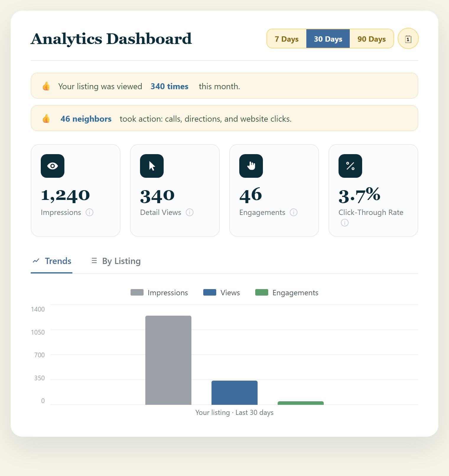The height and width of the screenshot is (476, 449).
Task: Select the 90 Days range
Action: click(x=372, y=39)
